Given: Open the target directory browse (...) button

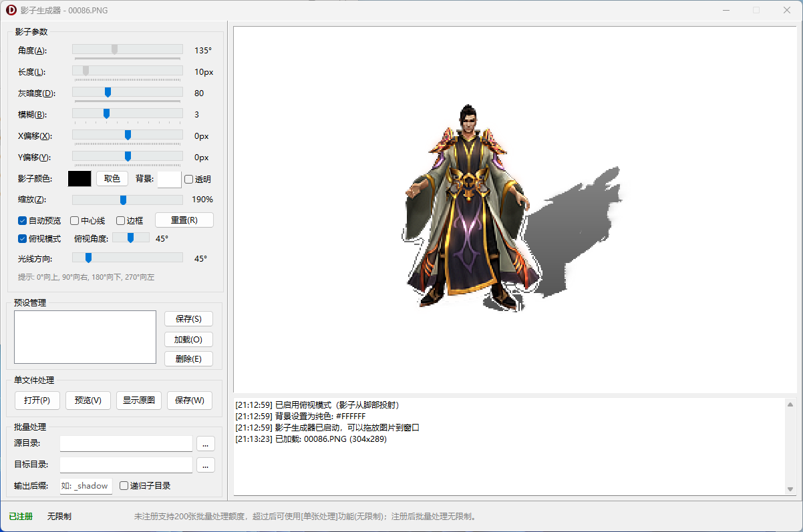Looking at the screenshot, I should pyautogui.click(x=205, y=465).
